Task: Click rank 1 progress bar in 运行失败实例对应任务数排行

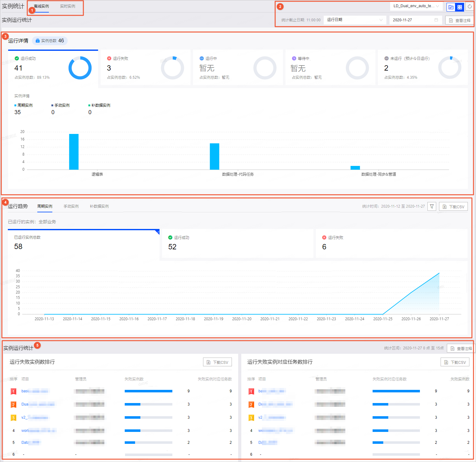Action: [396, 391]
